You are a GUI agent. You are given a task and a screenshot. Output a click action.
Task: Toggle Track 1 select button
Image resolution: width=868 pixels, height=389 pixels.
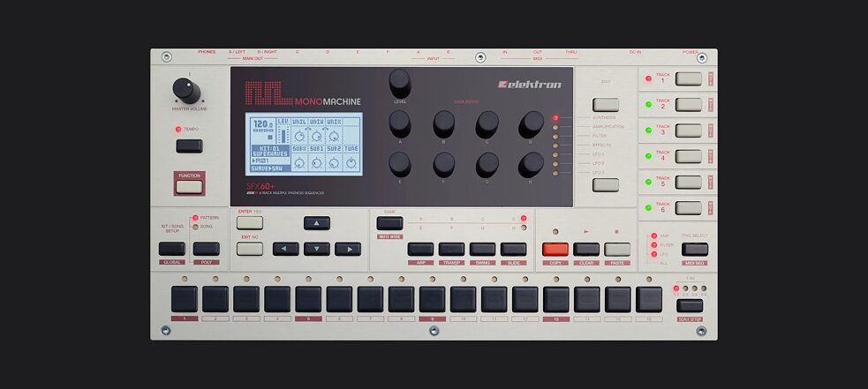688,79
